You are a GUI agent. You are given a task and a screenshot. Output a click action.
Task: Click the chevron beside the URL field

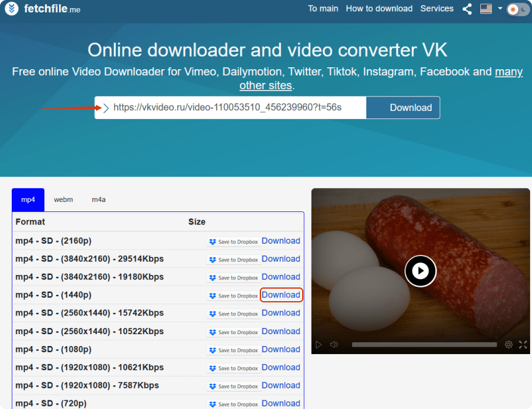(x=106, y=108)
